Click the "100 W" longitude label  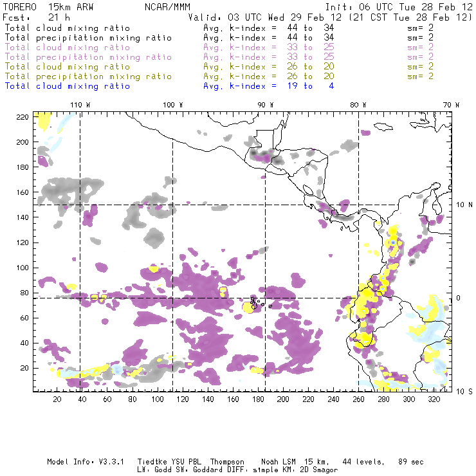(173, 105)
